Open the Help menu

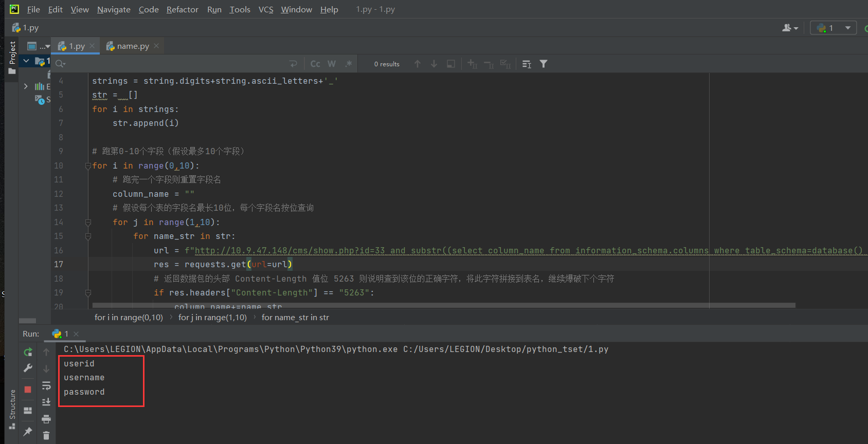pos(329,9)
